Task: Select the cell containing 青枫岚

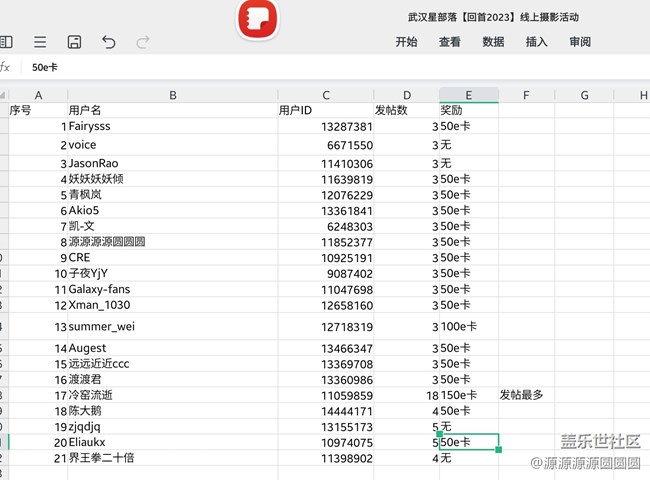Action: point(173,195)
